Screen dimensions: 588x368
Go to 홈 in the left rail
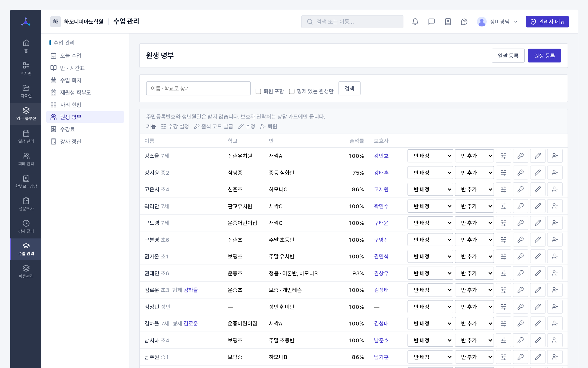[26, 46]
